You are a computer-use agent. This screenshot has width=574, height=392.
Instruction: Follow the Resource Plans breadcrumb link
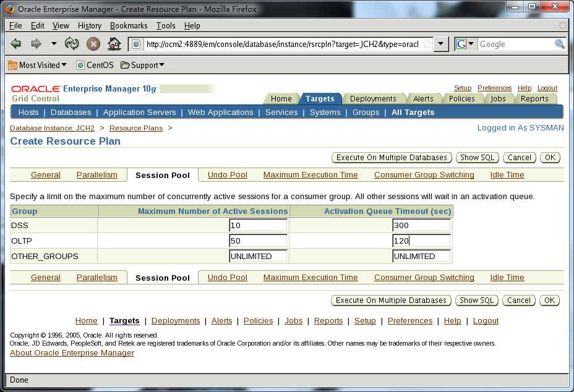[136, 128]
